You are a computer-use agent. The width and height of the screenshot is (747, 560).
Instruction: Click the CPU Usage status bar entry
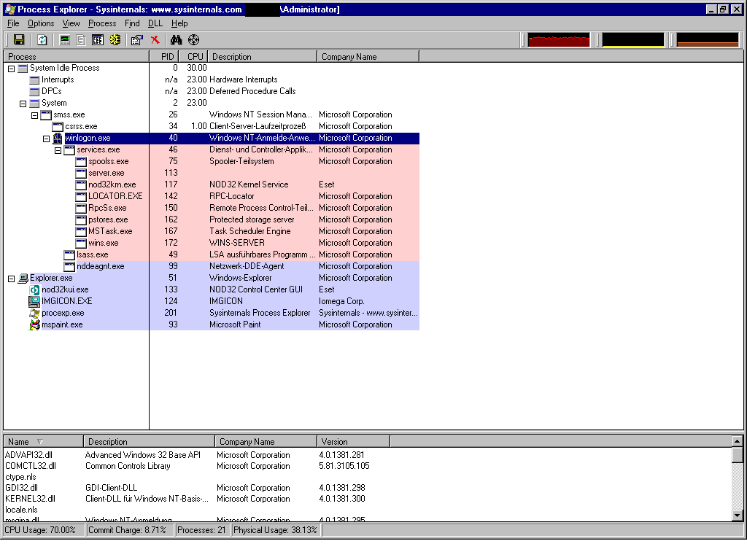point(44,530)
